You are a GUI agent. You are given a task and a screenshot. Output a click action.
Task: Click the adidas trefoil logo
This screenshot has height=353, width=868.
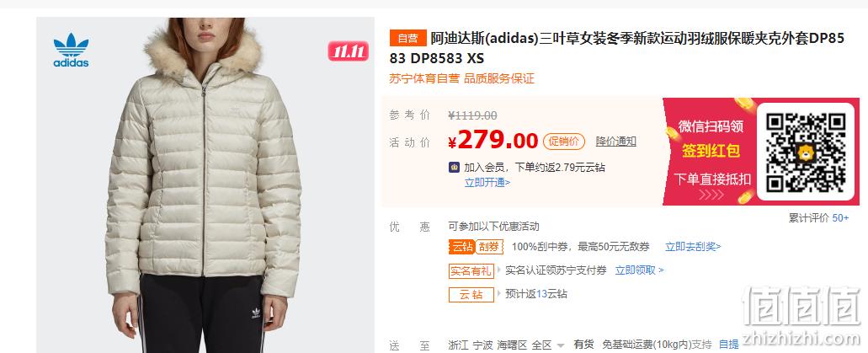pos(71,50)
